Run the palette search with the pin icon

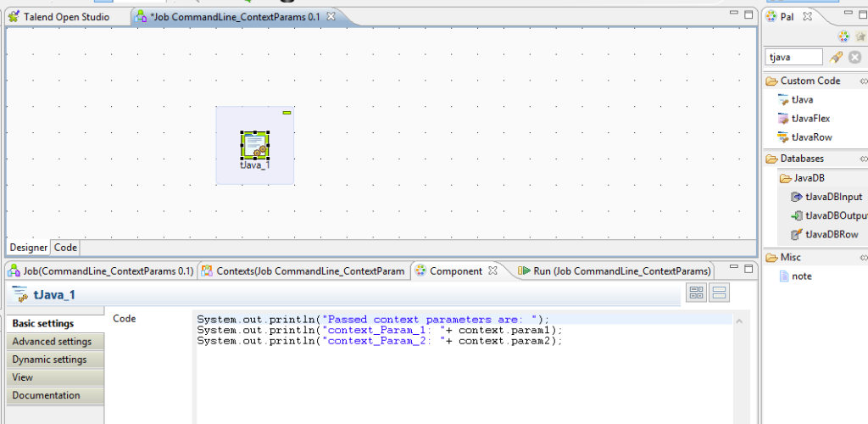pyautogui.click(x=836, y=57)
